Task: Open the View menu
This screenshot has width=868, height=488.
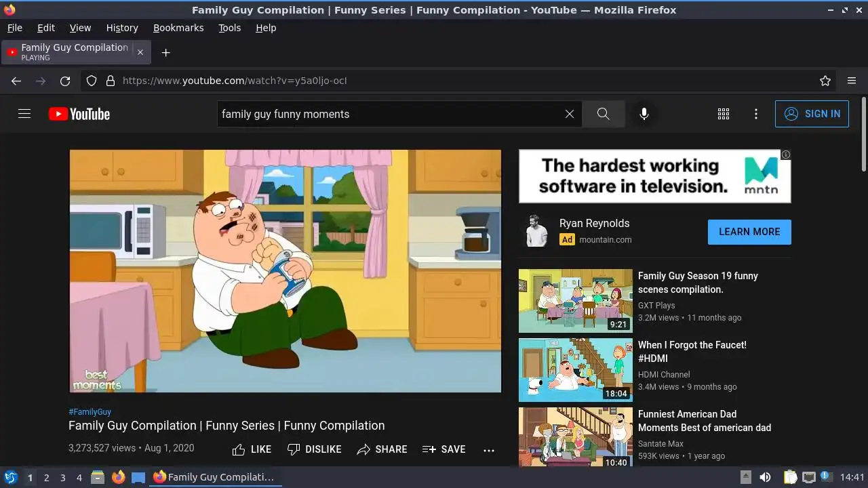Action: tap(80, 28)
